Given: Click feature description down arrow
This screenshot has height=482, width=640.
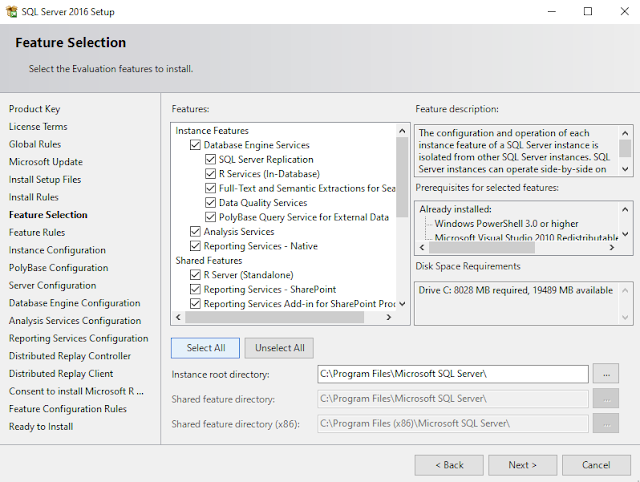Looking at the screenshot, I should click(x=625, y=169).
